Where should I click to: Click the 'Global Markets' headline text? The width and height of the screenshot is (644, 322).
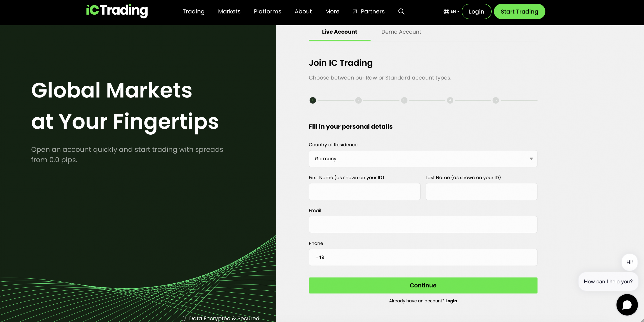111,90
